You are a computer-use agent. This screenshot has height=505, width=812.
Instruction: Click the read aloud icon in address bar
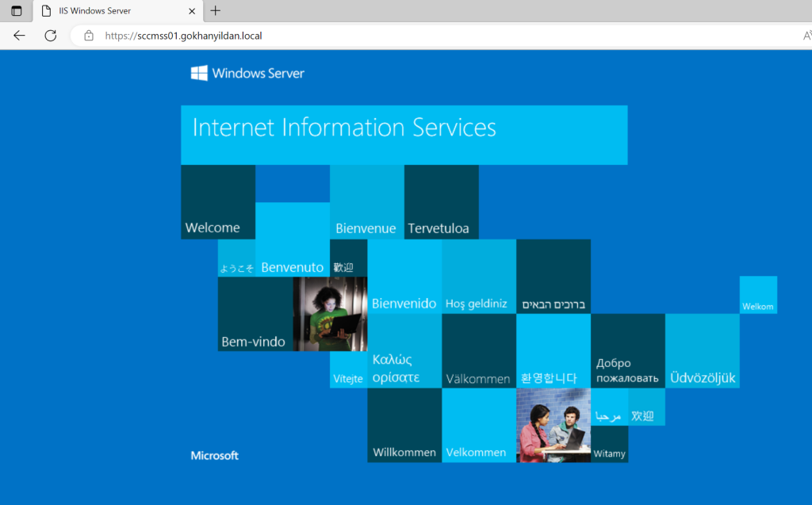(x=806, y=36)
